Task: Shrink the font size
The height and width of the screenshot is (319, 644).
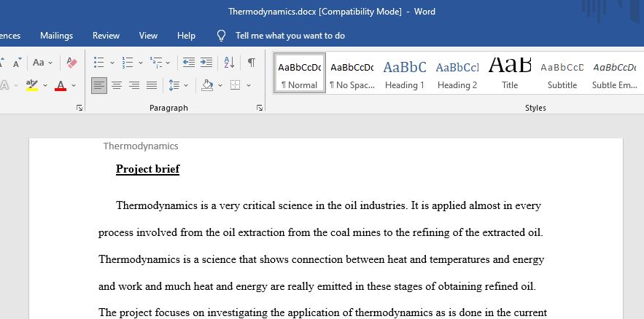Action: [17, 63]
